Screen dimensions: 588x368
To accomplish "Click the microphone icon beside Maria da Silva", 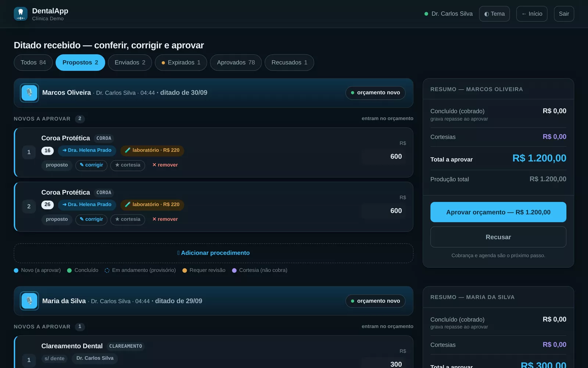I will click(29, 301).
